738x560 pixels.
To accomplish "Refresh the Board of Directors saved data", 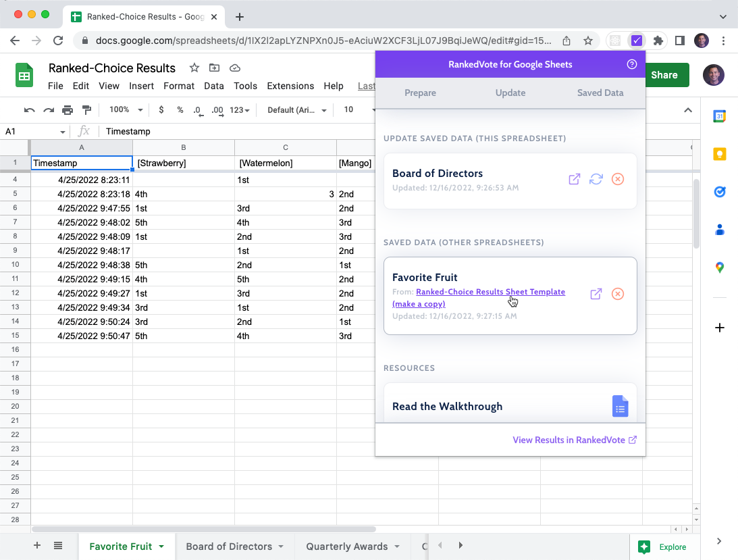I will [x=596, y=179].
